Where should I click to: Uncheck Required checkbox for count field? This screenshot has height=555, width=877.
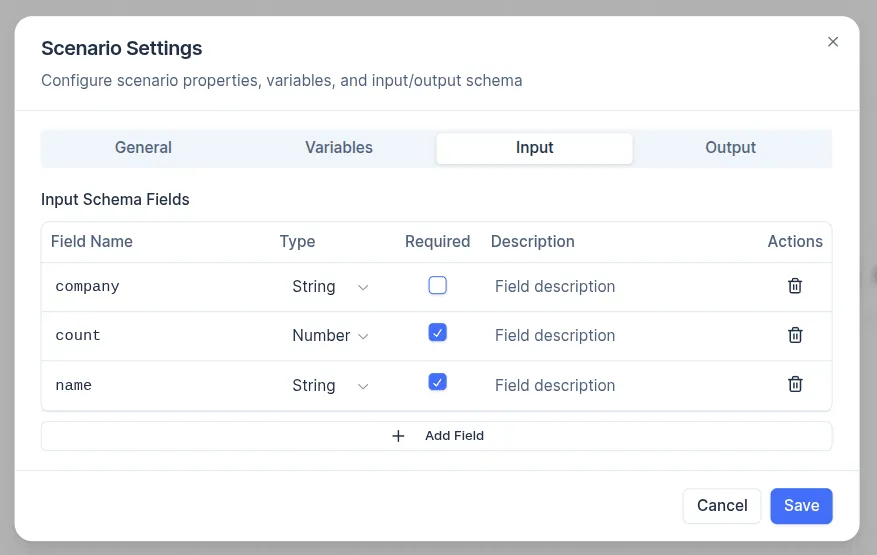[437, 333]
